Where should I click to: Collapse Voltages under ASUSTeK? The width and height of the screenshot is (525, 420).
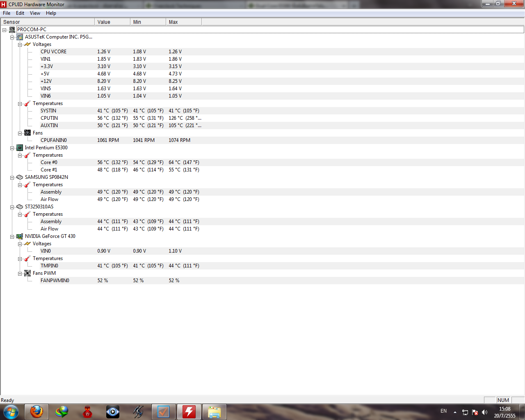(x=20, y=45)
